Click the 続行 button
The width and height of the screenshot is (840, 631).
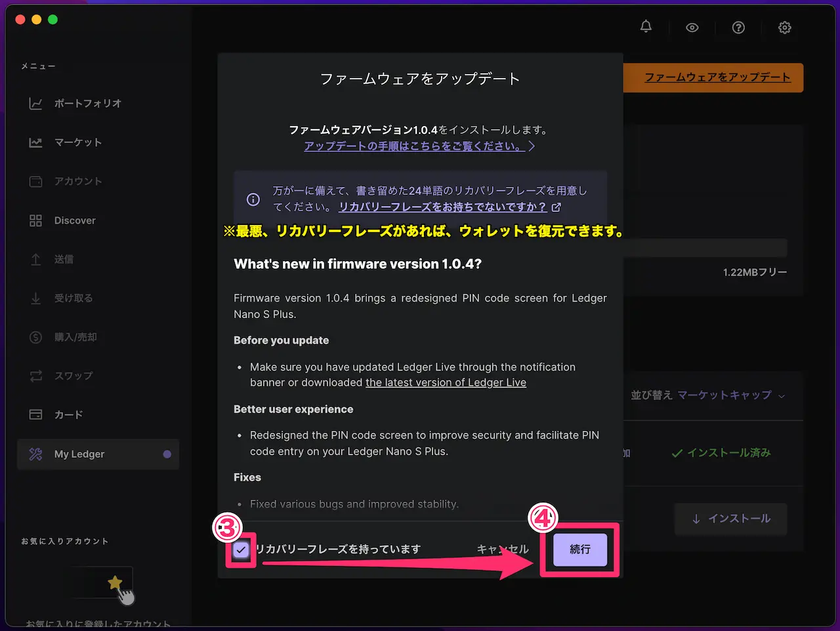[x=579, y=549]
